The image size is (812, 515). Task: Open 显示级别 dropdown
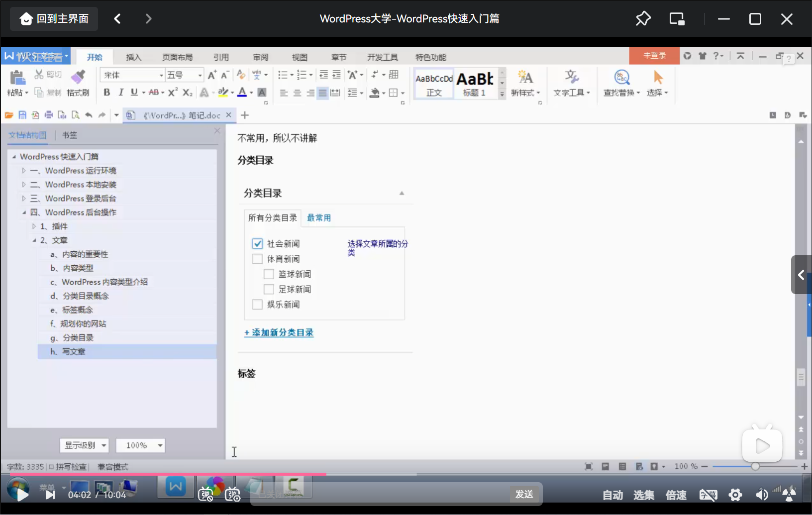[x=84, y=445]
